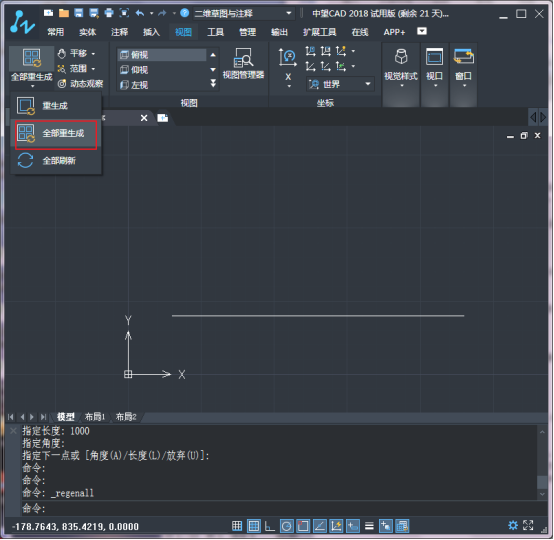554x540 pixels.
Task: Open the APP+ ribbon tab
Action: [x=394, y=32]
